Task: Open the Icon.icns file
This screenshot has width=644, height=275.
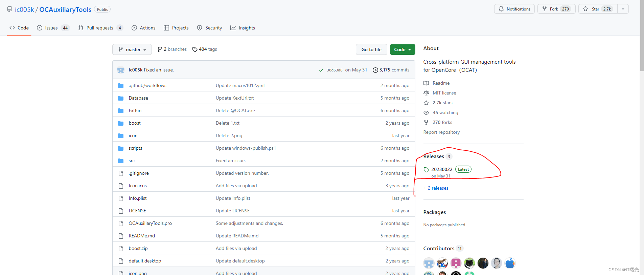Action: tap(138, 186)
